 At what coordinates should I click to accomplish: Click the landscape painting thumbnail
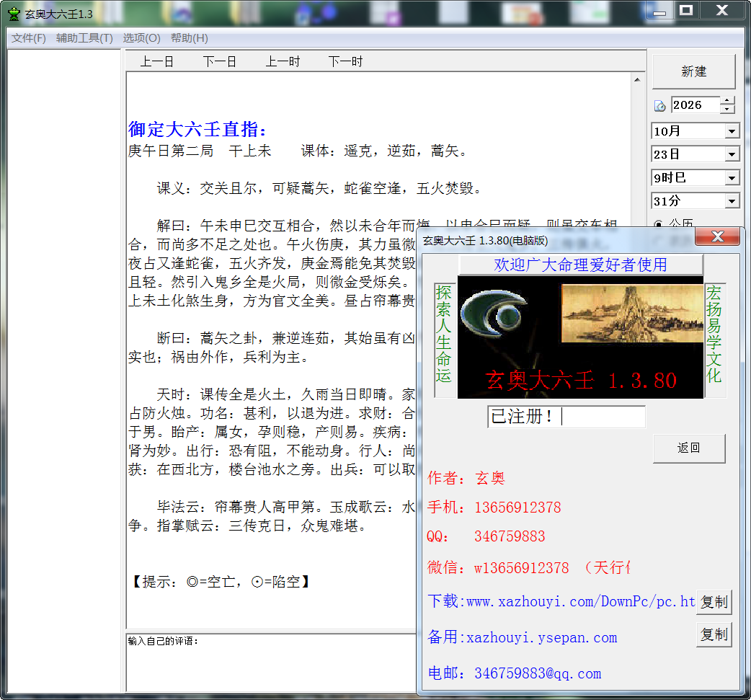(x=632, y=314)
